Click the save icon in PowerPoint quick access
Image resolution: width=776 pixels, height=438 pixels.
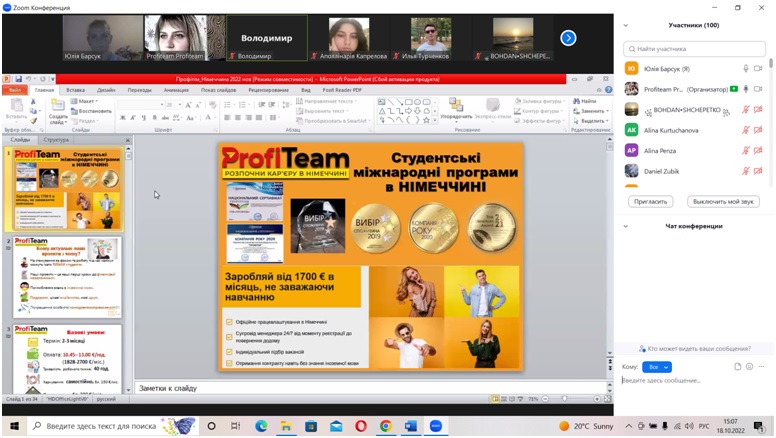tap(18, 79)
